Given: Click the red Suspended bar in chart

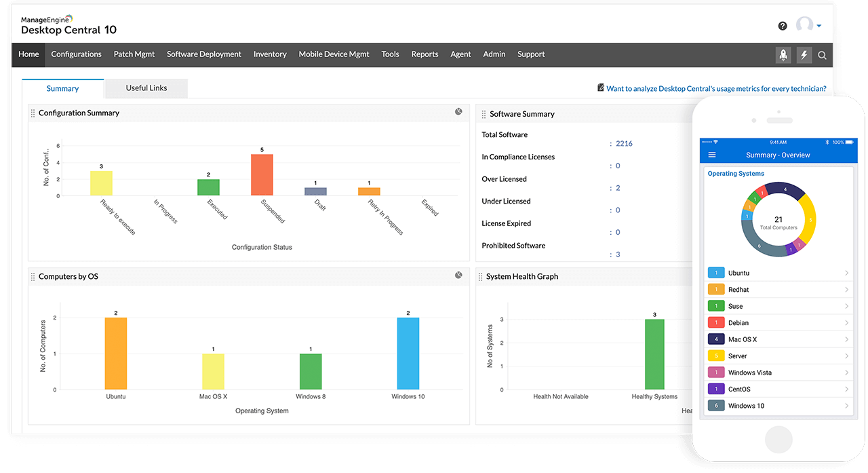Looking at the screenshot, I should (262, 175).
